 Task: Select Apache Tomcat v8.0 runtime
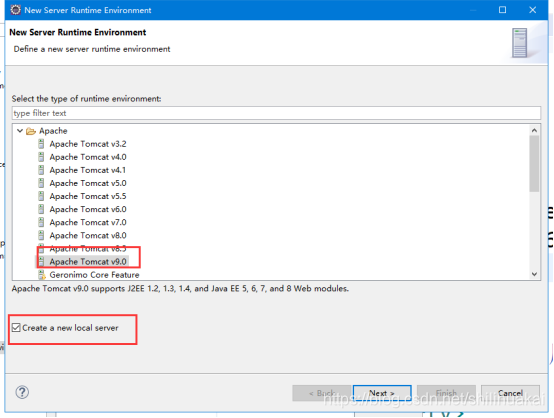(88, 236)
